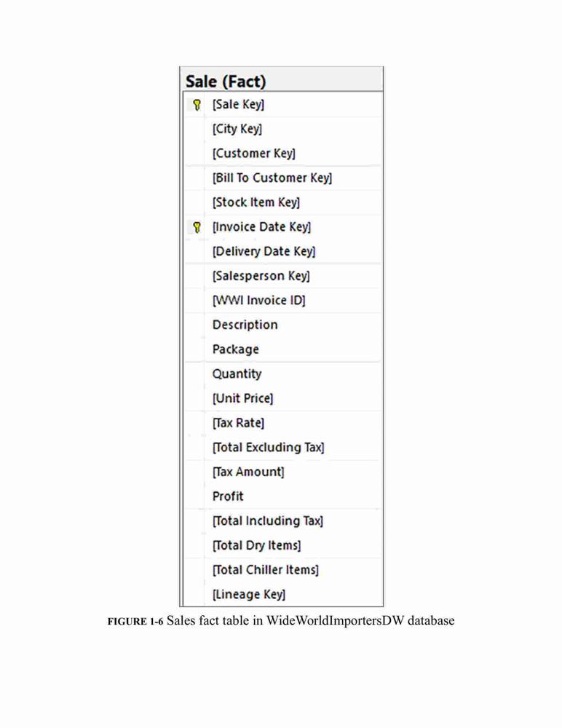The height and width of the screenshot is (728, 562).
Task: Select the [Delivery Date Key] column
Action: click(x=283, y=251)
